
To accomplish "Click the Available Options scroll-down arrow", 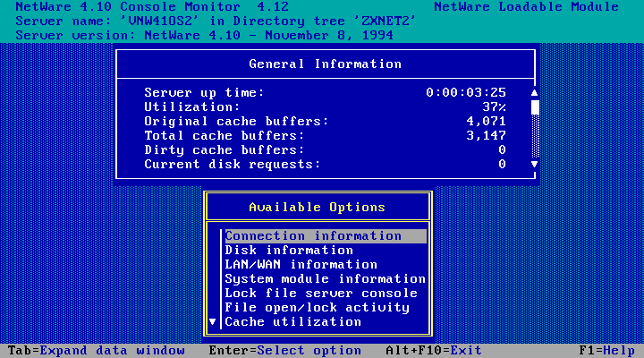I will click(x=212, y=322).
